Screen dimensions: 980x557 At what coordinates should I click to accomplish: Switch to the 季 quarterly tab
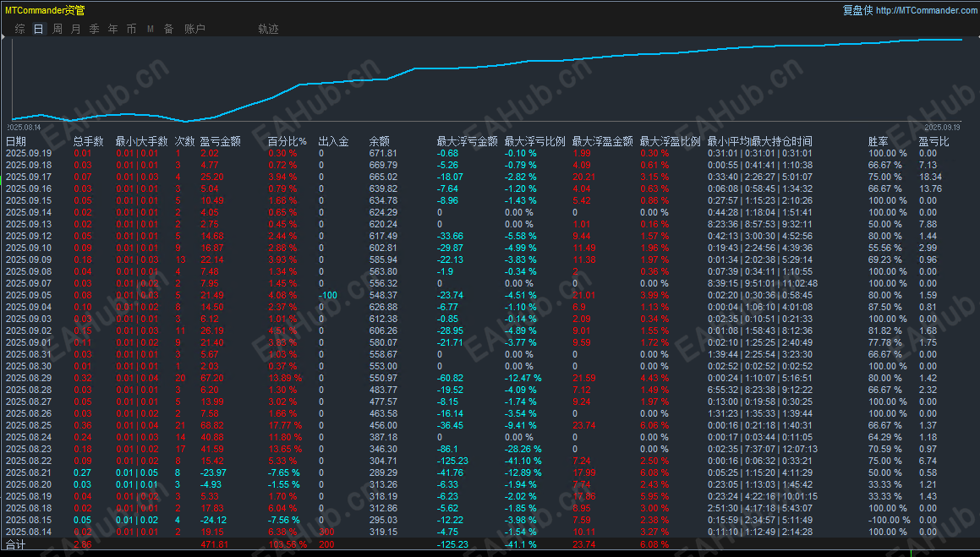[95, 29]
